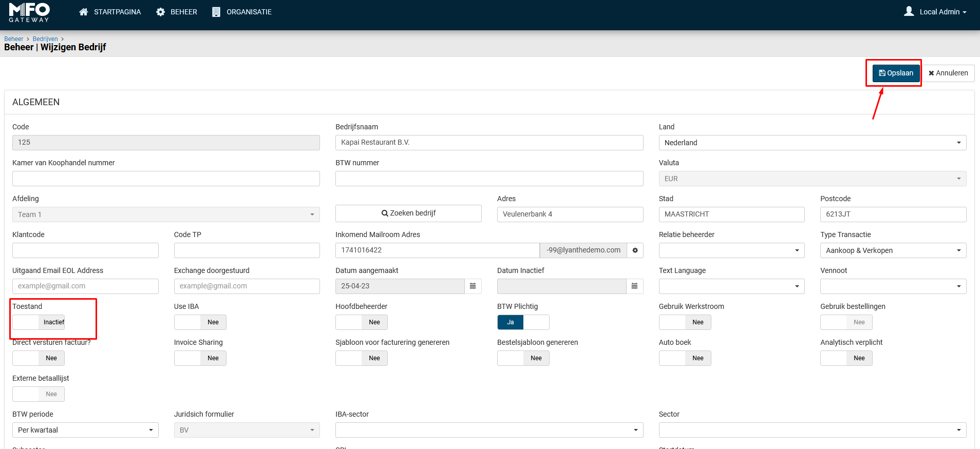The image size is (980, 449).
Task: Click the Beheer gear icon in the navbar
Action: point(161,12)
